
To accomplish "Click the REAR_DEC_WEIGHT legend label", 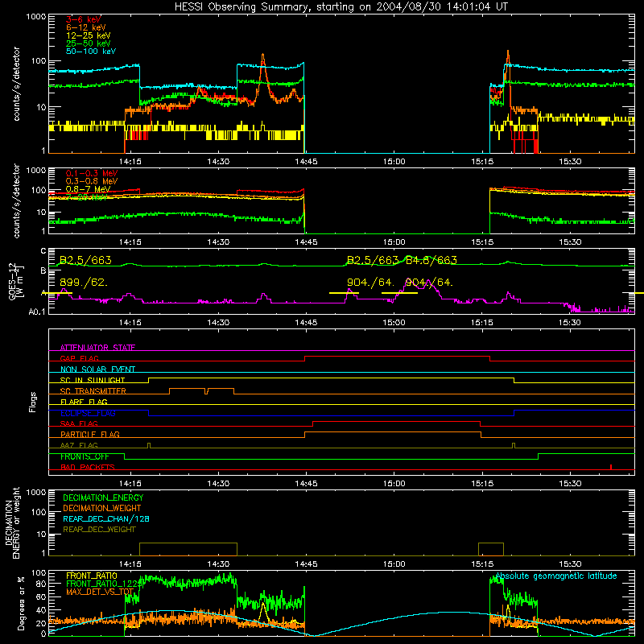I will (99, 530).
